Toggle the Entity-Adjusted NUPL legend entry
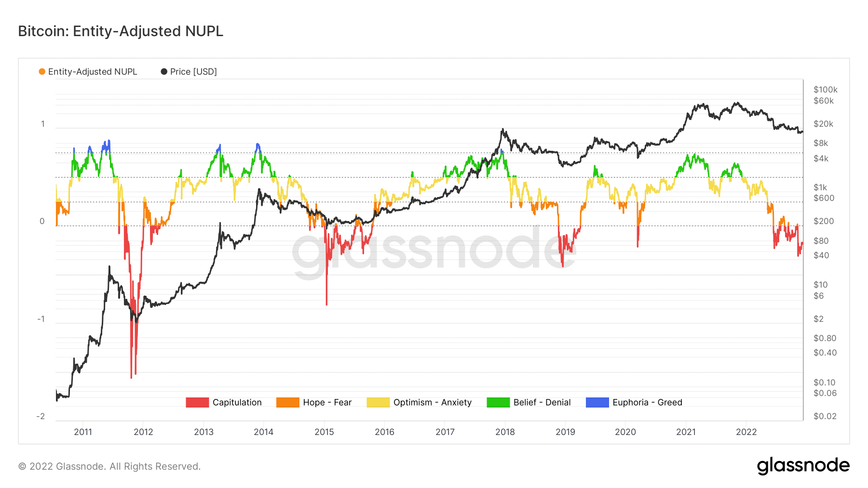Image resolution: width=868 pixels, height=488 pixels. coord(88,72)
